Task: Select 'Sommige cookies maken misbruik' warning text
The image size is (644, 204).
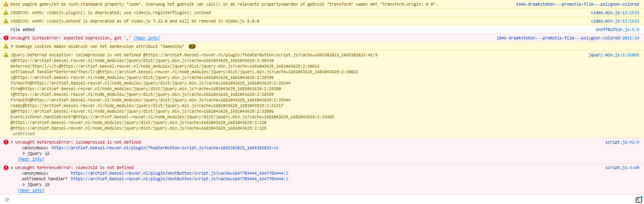Action: click(x=99, y=47)
